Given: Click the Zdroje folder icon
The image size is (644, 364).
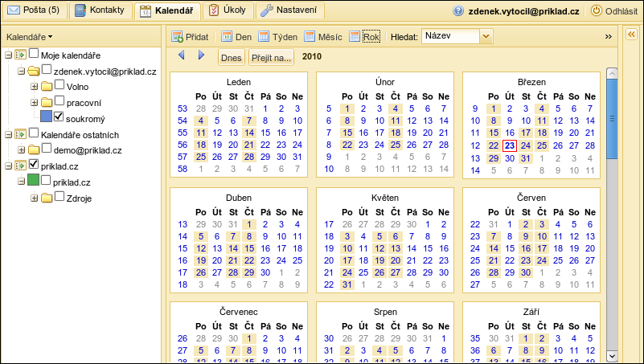Looking at the screenshot, I should (47, 198).
